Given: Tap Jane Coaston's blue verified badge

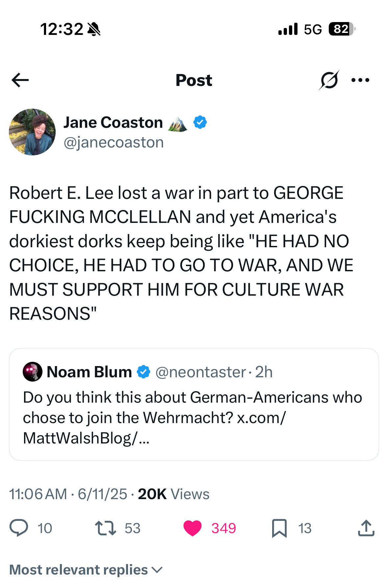Looking at the screenshot, I should [x=200, y=122].
